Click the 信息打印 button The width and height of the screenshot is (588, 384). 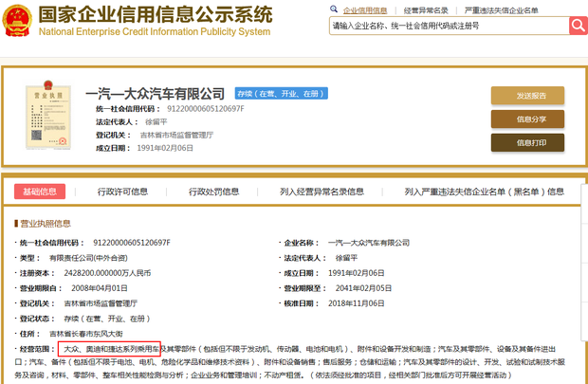(x=531, y=143)
